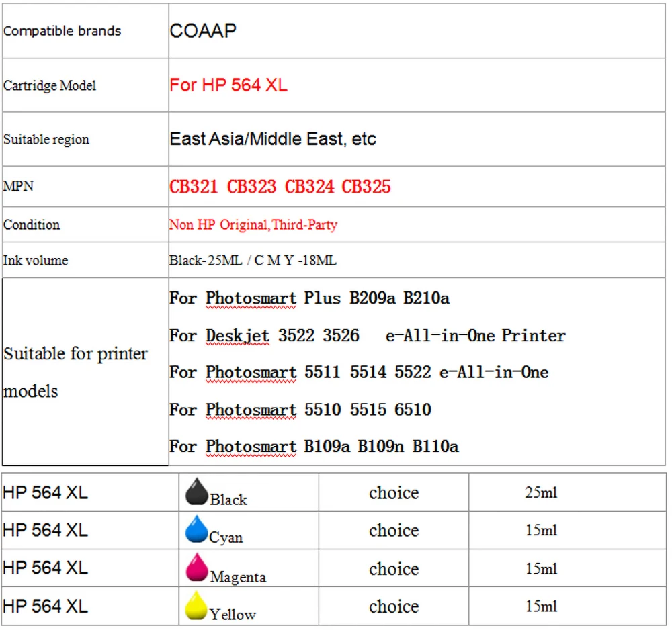Click the 'Cartridge Model' label
This screenshot has width=672, height=630.
coord(50,85)
